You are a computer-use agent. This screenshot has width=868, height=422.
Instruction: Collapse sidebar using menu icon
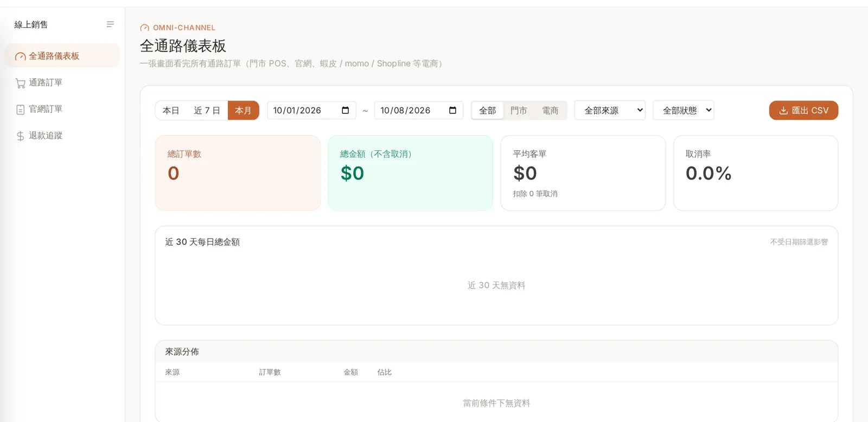[110, 24]
